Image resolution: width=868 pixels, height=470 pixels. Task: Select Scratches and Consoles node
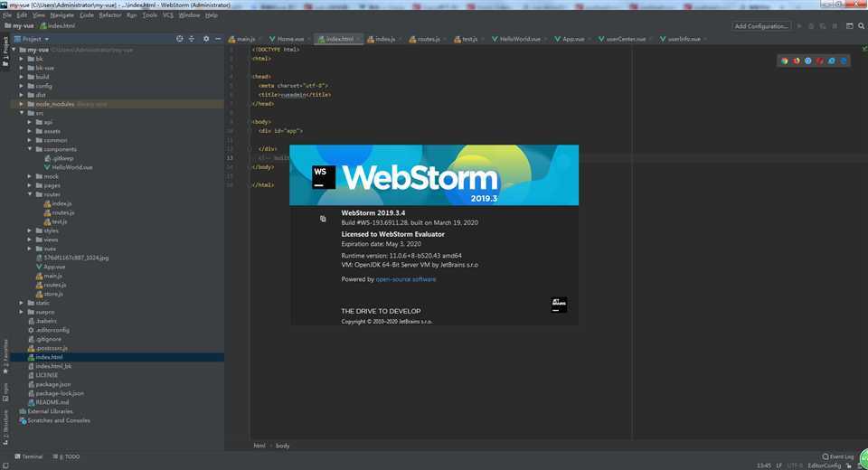coord(54,420)
